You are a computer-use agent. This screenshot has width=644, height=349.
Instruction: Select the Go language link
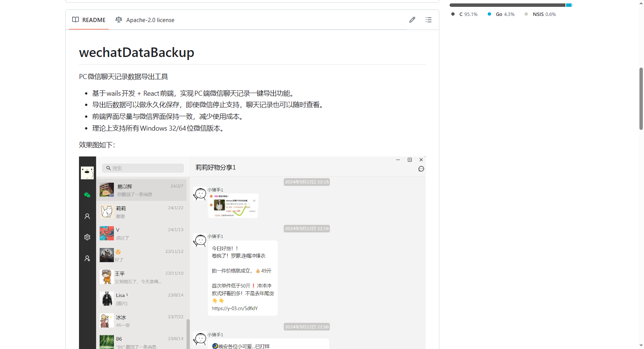click(x=501, y=14)
